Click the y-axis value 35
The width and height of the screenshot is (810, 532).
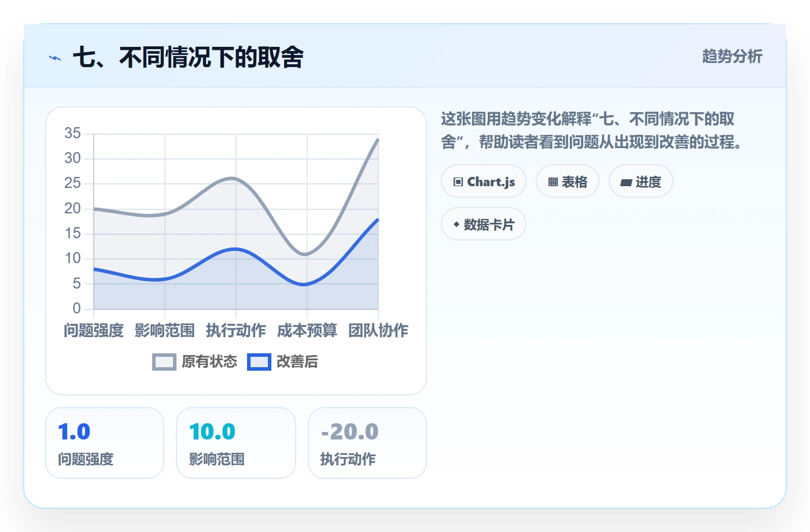click(73, 134)
